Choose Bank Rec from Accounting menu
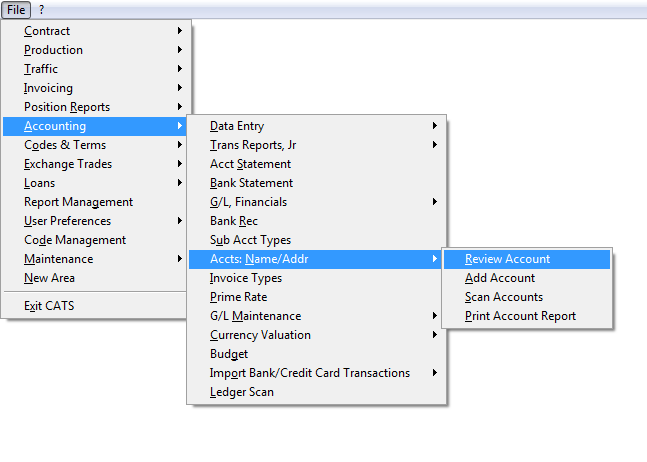 (x=316, y=221)
